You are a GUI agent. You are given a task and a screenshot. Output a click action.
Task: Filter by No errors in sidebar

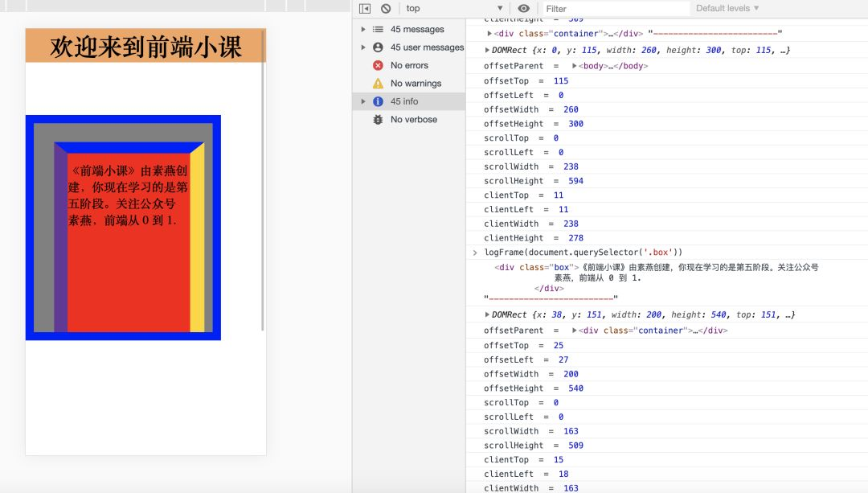pos(409,65)
